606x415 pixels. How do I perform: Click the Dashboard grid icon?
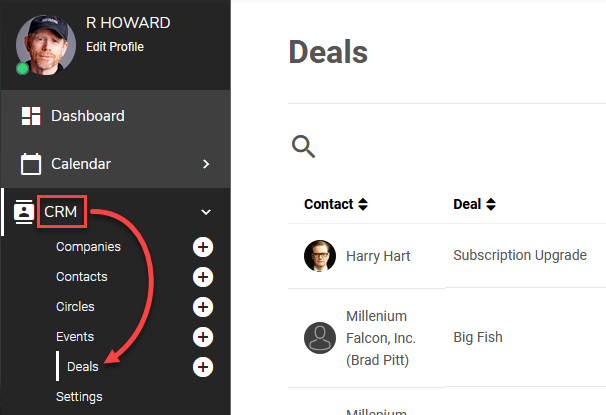tap(31, 116)
